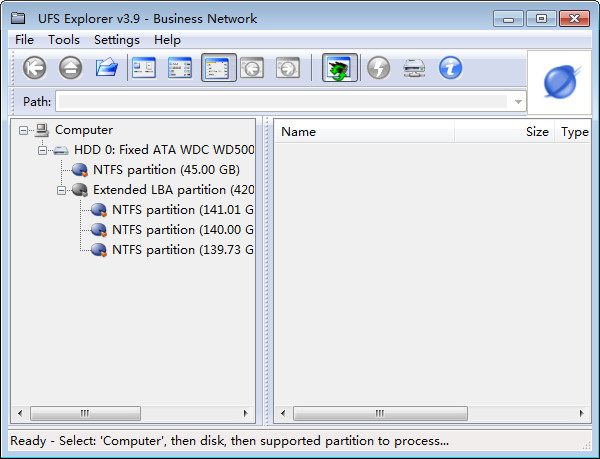Viewport: 600px width, 459px height.
Task: Click the Back arrow toolbar icon
Action: (x=34, y=68)
